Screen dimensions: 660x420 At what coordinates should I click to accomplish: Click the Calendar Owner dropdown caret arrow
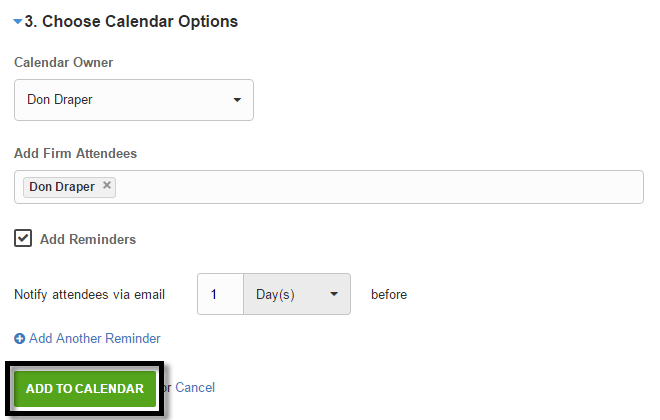237,100
